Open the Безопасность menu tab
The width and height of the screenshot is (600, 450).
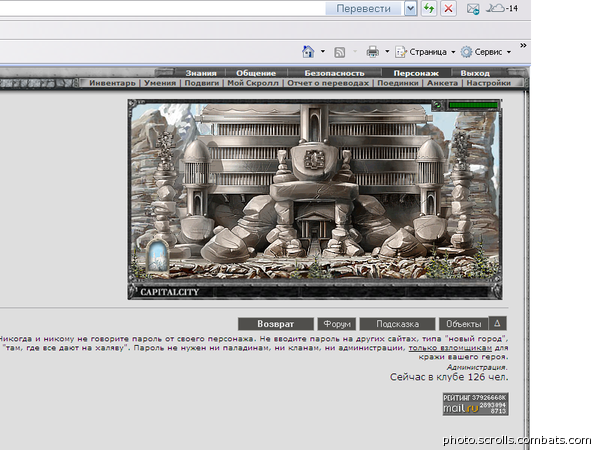coord(334,73)
